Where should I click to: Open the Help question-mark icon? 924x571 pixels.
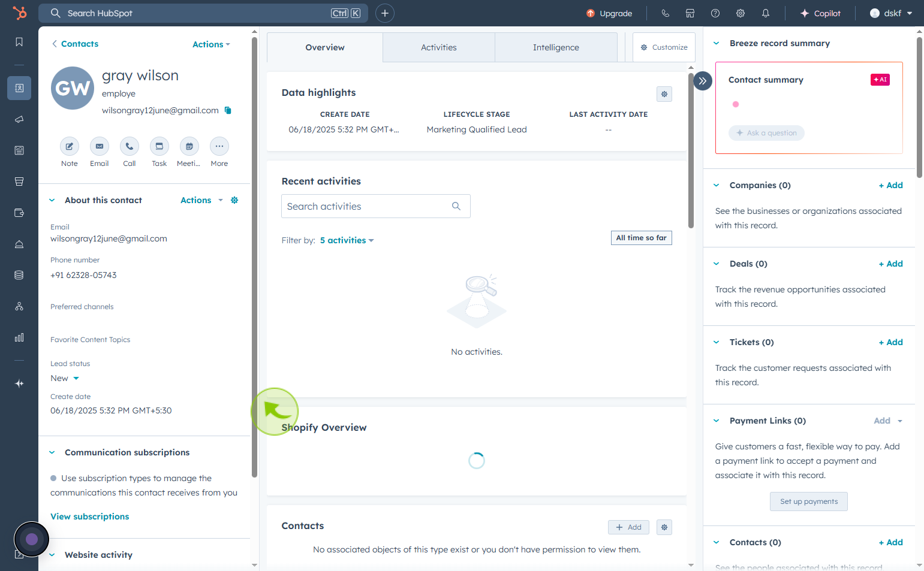[715, 13]
